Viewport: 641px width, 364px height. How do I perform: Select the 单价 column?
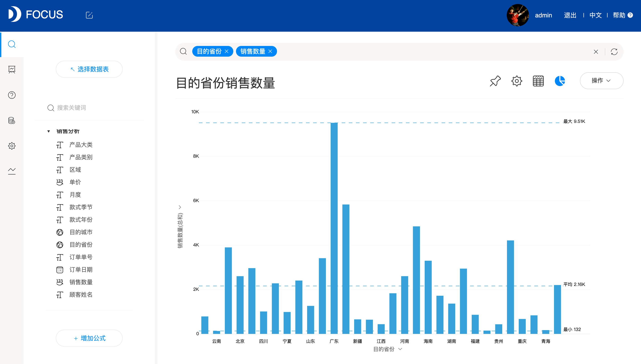point(75,182)
